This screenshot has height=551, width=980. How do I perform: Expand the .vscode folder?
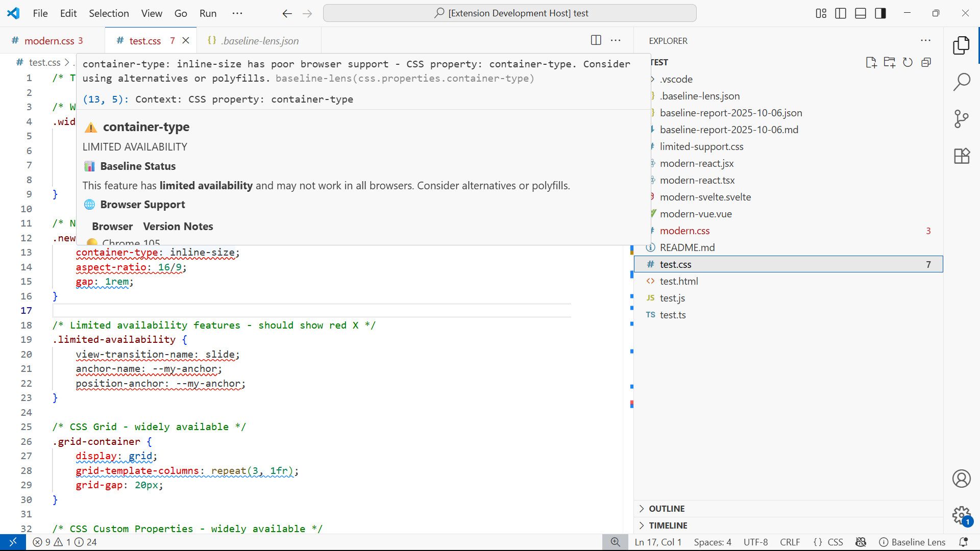[x=676, y=79]
